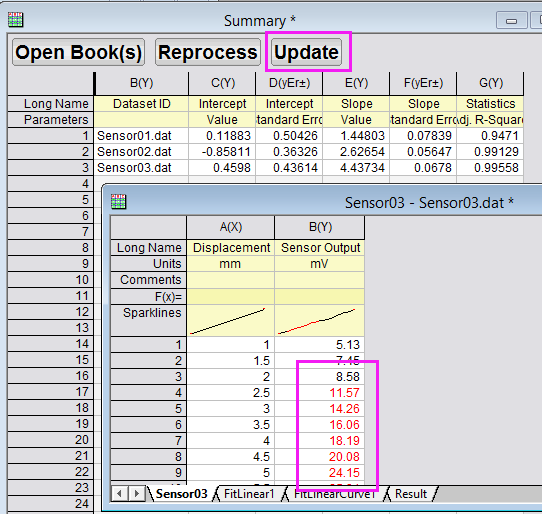Click the Displacement sparkline thumbnail
This screenshot has height=514, width=542.
[230, 321]
